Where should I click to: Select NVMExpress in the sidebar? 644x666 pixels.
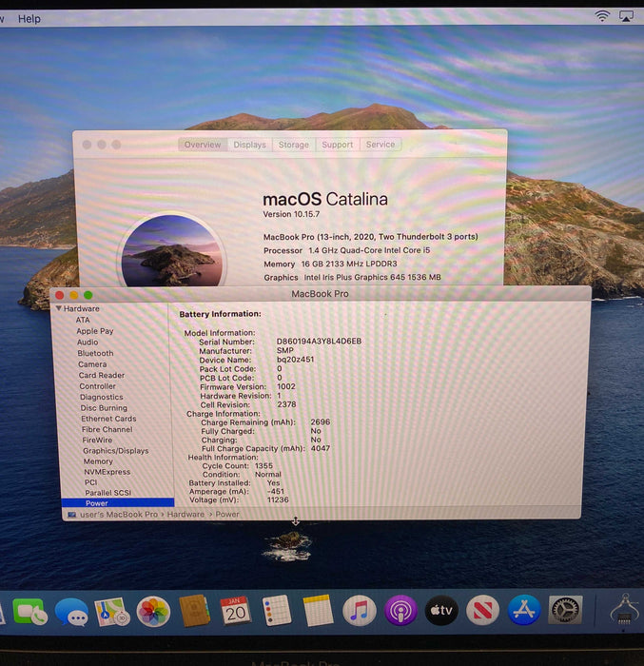[x=107, y=472]
